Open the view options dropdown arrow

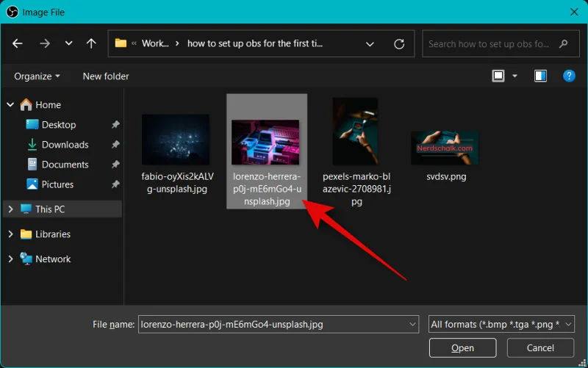point(515,76)
